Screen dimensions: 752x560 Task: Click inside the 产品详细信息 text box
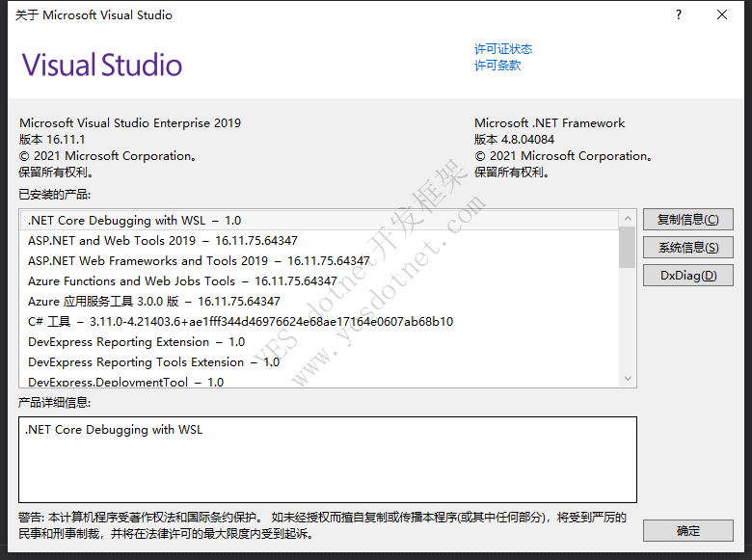[328, 460]
